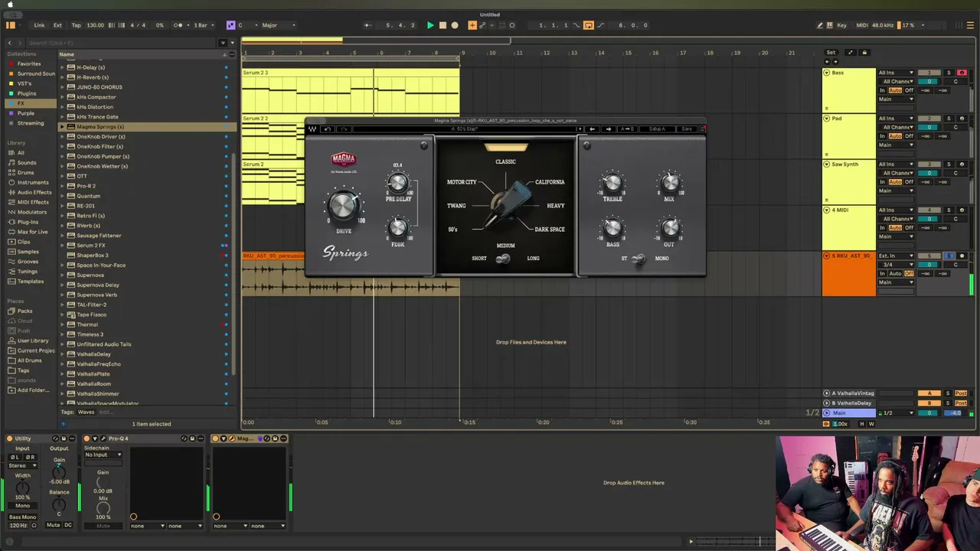Click the Magma Springs undo arrow icon
Image resolution: width=980 pixels, height=551 pixels.
click(x=328, y=129)
